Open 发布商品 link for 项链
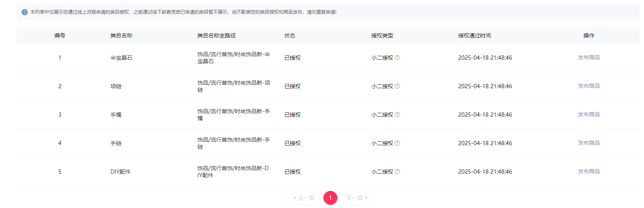 [x=589, y=86]
